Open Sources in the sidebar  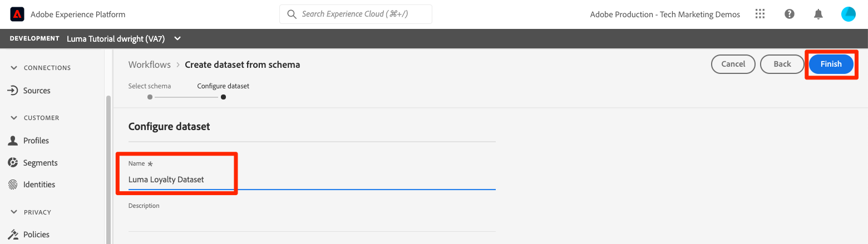(x=37, y=91)
